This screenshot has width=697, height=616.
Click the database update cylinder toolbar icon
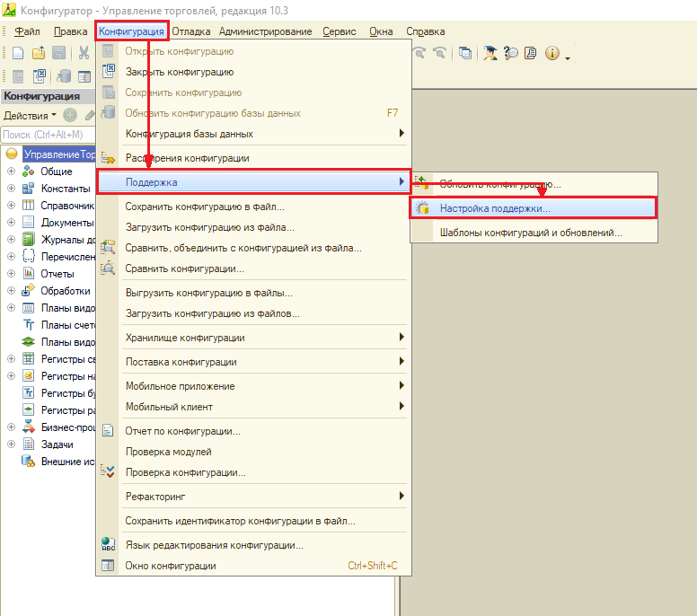coord(64,76)
